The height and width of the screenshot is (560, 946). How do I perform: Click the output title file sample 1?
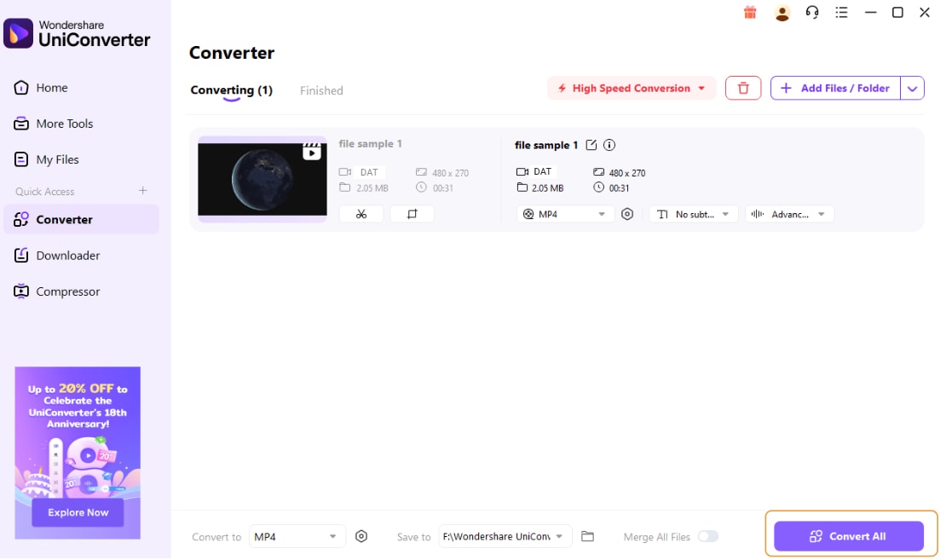point(546,146)
